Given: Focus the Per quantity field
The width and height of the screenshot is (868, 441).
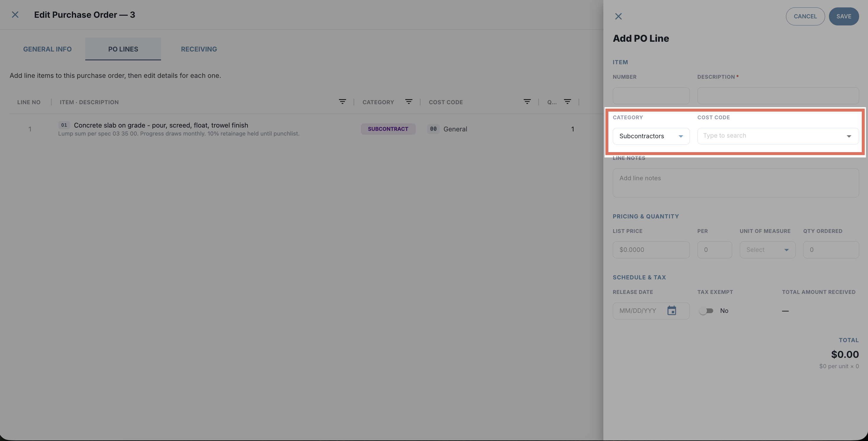Looking at the screenshot, I should [x=714, y=250].
